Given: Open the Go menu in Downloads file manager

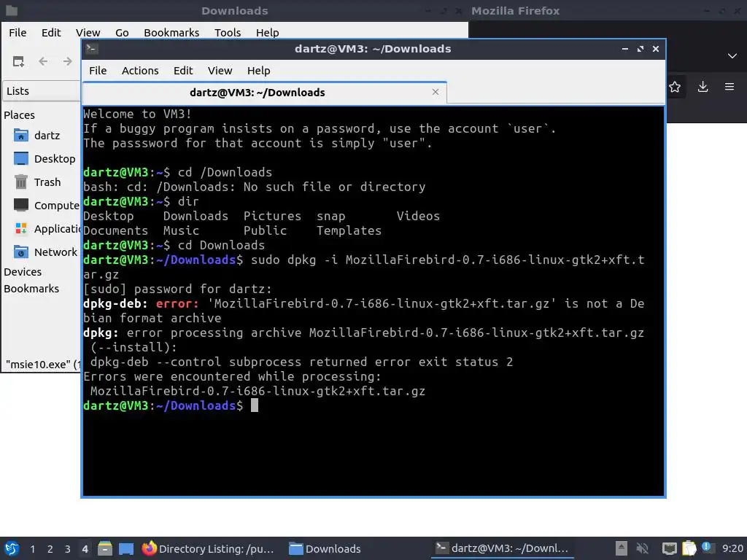Looking at the screenshot, I should point(122,32).
